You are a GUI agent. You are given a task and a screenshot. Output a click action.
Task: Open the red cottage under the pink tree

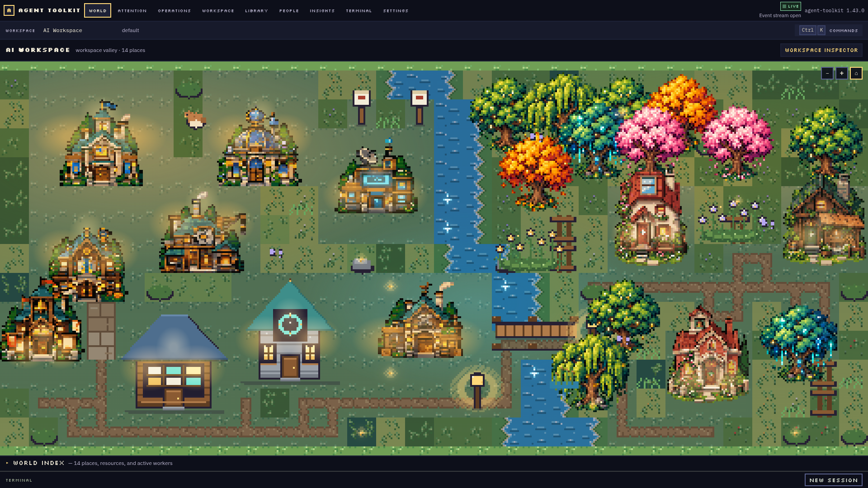pyautogui.click(x=651, y=217)
